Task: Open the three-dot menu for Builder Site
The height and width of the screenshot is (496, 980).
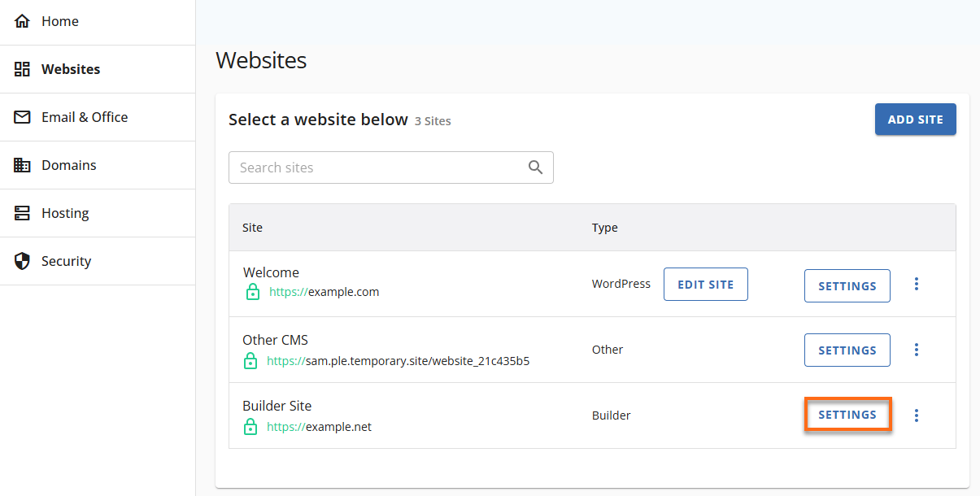Action: [917, 416]
